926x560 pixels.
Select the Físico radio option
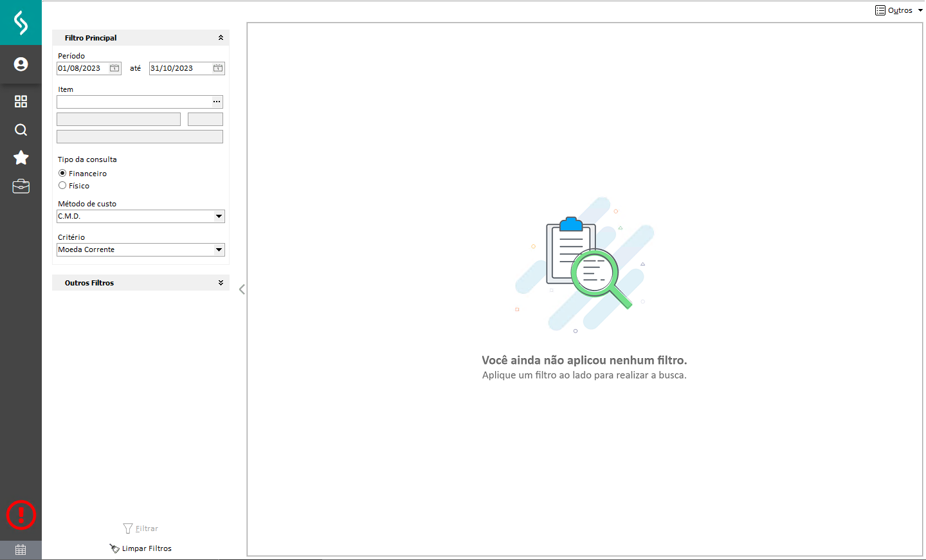[62, 186]
